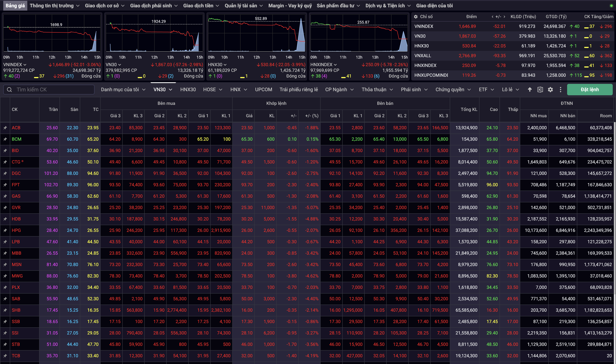The width and height of the screenshot is (616, 364).
Task: Click left chevron next to +/- header
Action: click(x=492, y=17)
